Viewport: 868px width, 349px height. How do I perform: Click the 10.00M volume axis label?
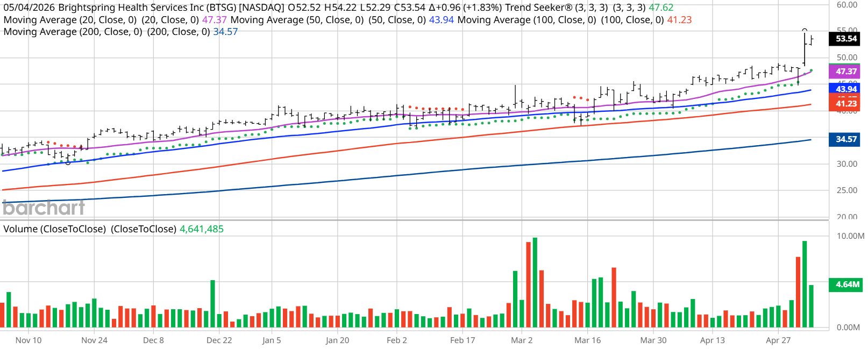[850, 236]
